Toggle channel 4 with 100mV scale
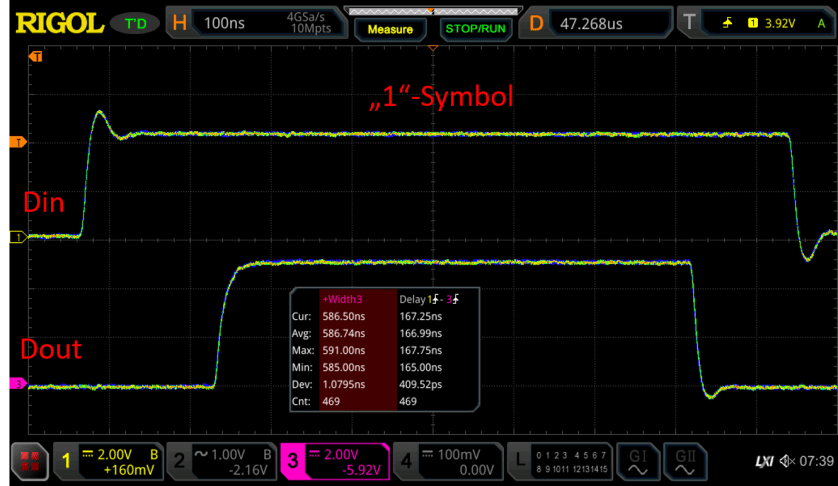Screen dimensions: 838x486 click(x=449, y=461)
